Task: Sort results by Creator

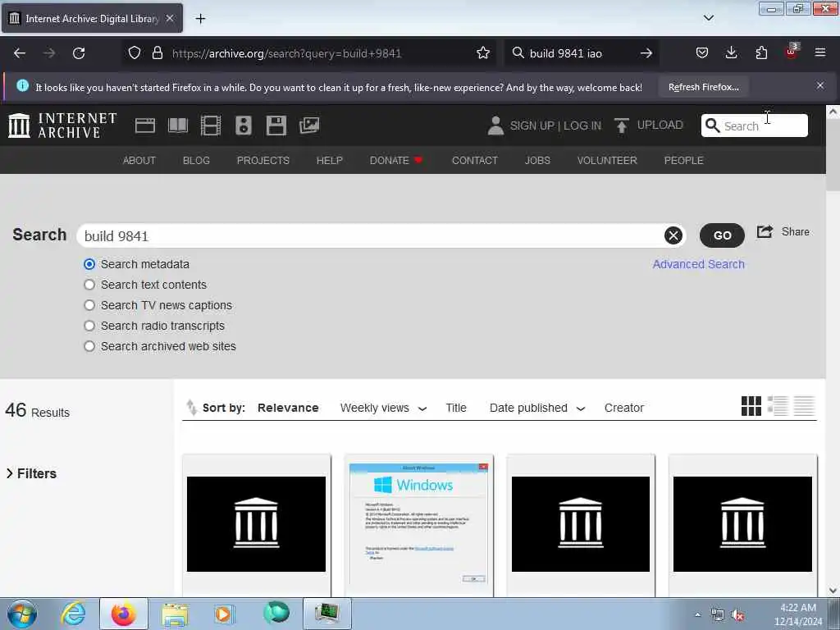Action: point(623,408)
